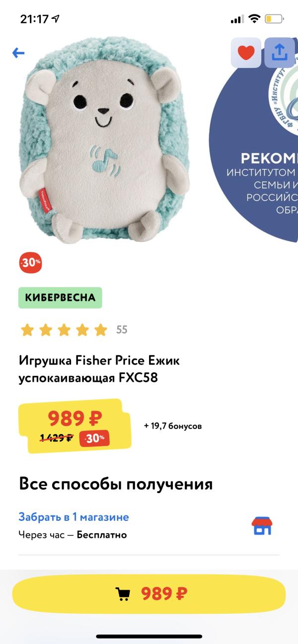Tap the crossed-out 1 429 ₽ old price

[x=57, y=438]
